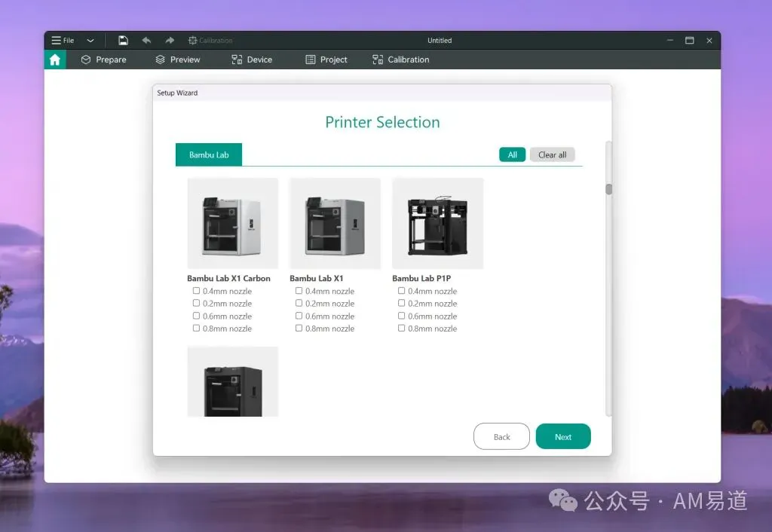Check 0.2mm nozzle for Bambu Lab P1P
772x532 pixels.
(x=401, y=303)
